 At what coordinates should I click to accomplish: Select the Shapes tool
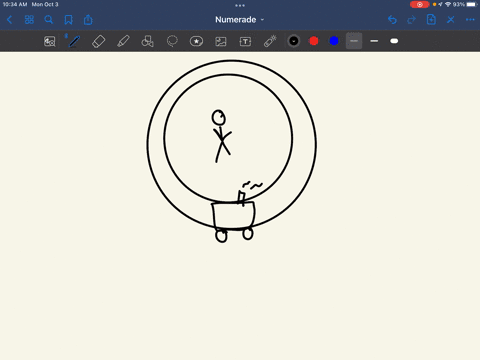pyautogui.click(x=147, y=41)
